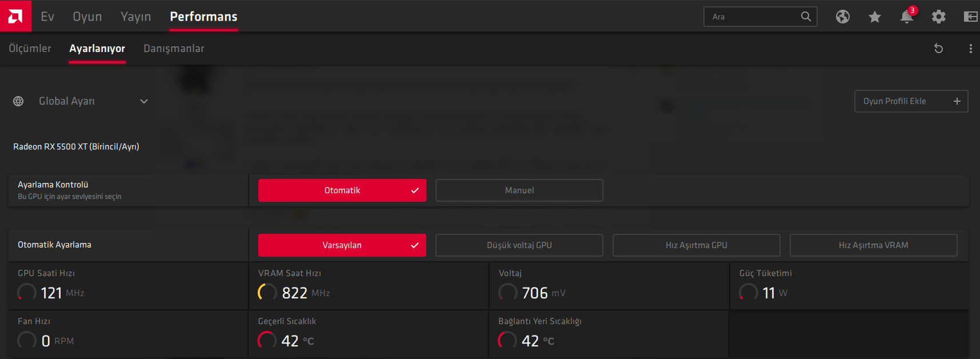Viewport: 980px width, 359px height.
Task: Click 'Bu GPU için ayar seviyesini seçin' text
Action: pyautogui.click(x=69, y=197)
